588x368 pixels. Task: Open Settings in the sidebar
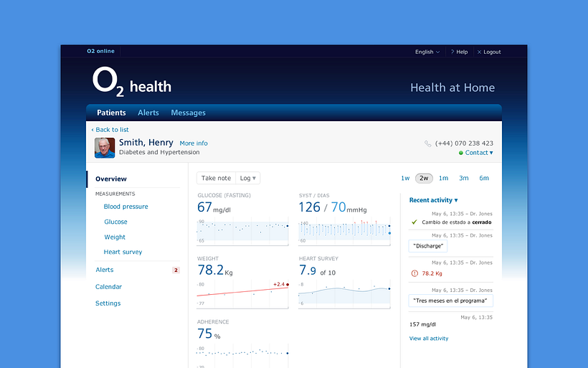tap(108, 303)
